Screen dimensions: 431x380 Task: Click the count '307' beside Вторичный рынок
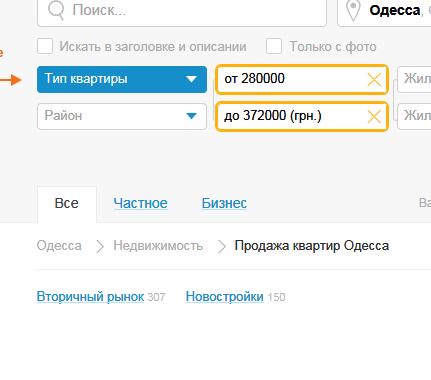[156, 297]
